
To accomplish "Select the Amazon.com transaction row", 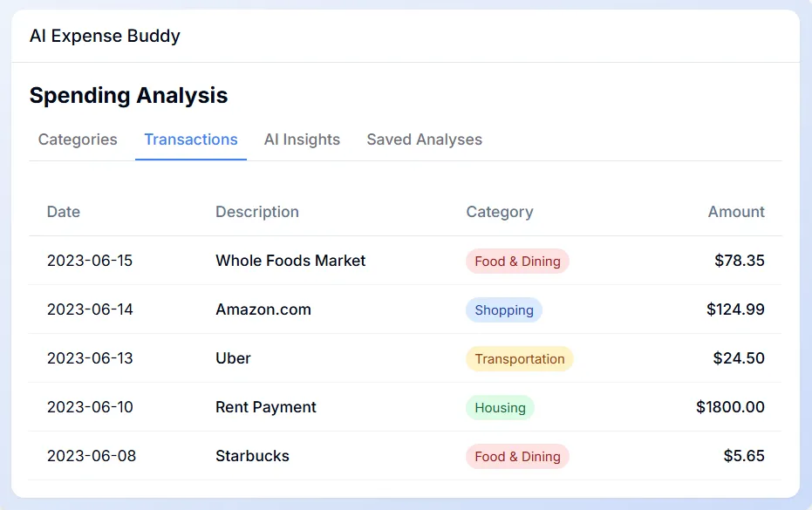I will tap(263, 309).
